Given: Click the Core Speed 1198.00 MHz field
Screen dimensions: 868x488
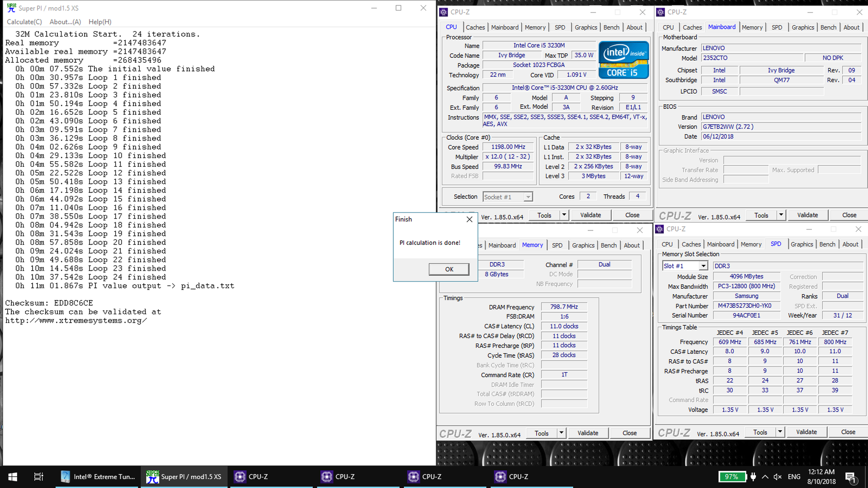Looking at the screenshot, I should [508, 147].
